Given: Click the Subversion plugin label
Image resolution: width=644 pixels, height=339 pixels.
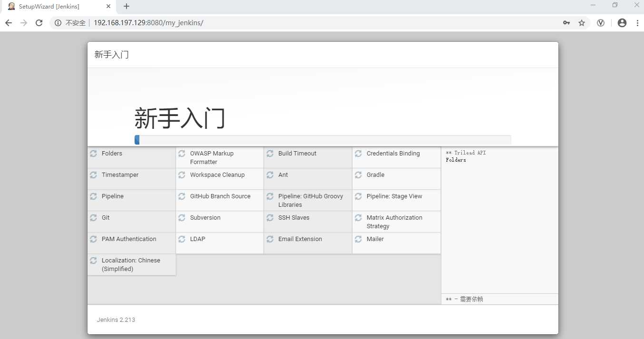Looking at the screenshot, I should [205, 218].
